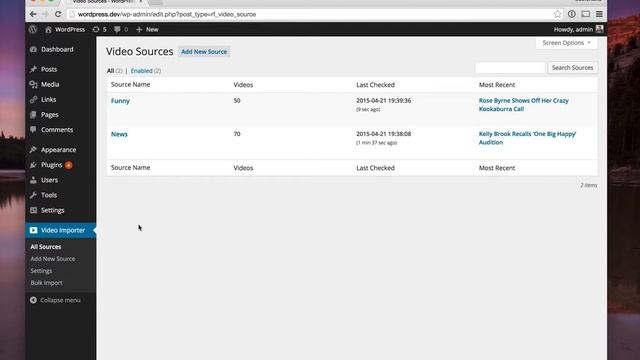Open the Video Importer menu item
Viewport: 640px width, 360px height.
pyautogui.click(x=60, y=230)
